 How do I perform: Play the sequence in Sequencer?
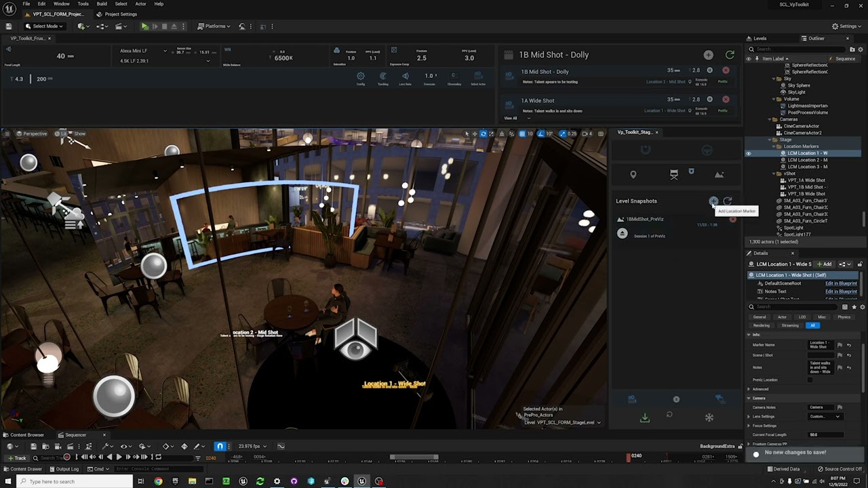click(x=119, y=457)
